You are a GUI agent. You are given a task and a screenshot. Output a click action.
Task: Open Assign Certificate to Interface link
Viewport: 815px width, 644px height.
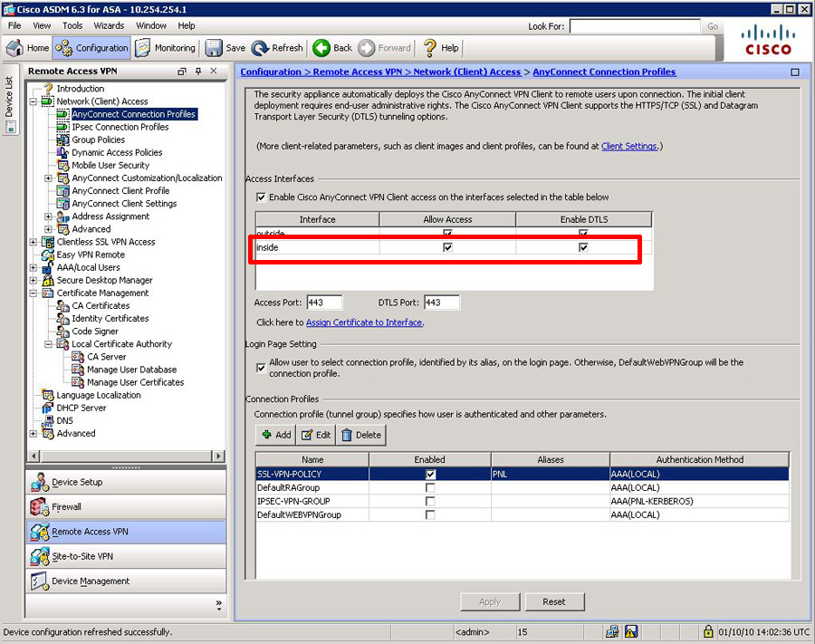(x=364, y=322)
